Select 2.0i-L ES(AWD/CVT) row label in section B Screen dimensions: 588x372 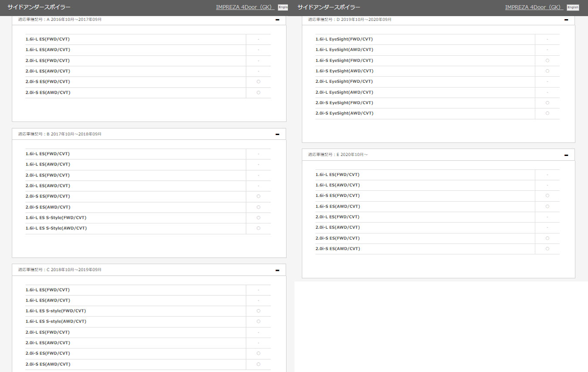pos(48,186)
